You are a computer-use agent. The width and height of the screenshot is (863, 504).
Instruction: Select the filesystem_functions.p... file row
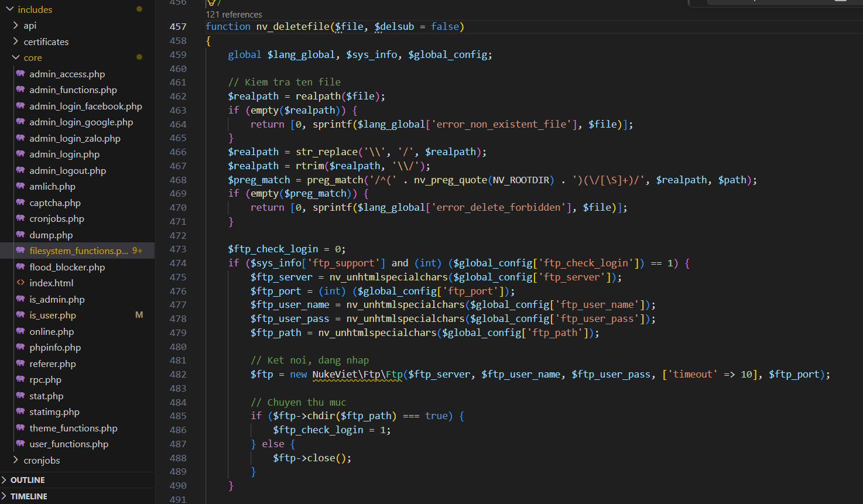tap(77, 251)
